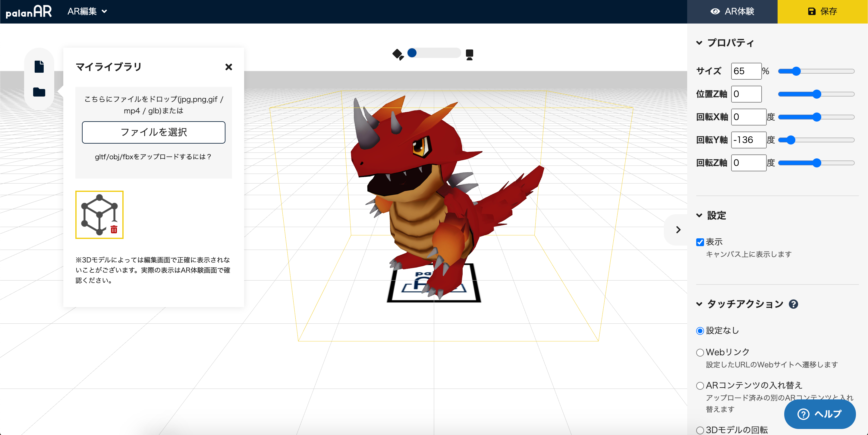
Task: Click the front-view marker icon
Action: pos(469,54)
